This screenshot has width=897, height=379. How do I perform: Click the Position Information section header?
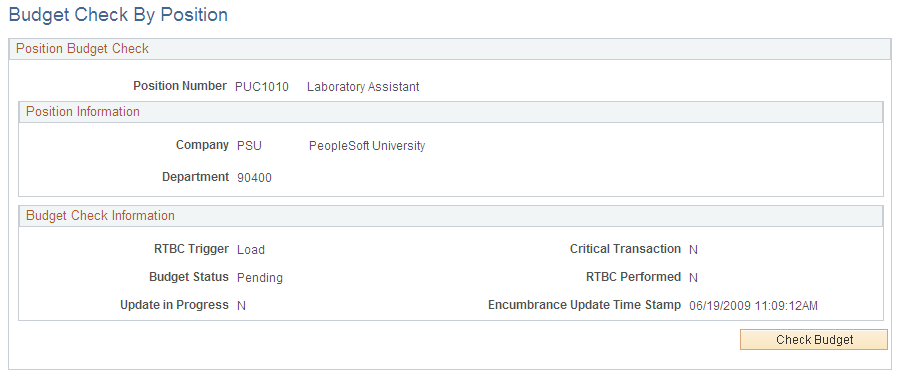[x=83, y=111]
